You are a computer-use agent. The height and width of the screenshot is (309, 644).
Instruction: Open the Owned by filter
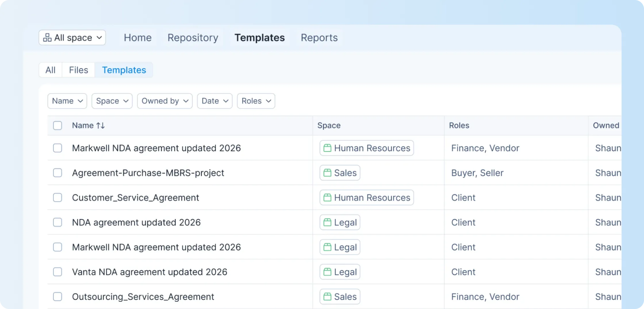tap(165, 101)
